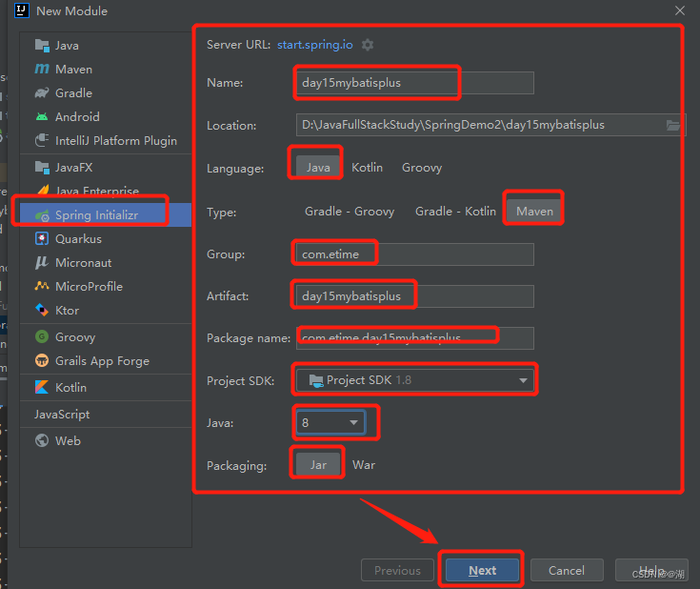Click the Android robot icon
700x589 pixels.
tap(42, 116)
